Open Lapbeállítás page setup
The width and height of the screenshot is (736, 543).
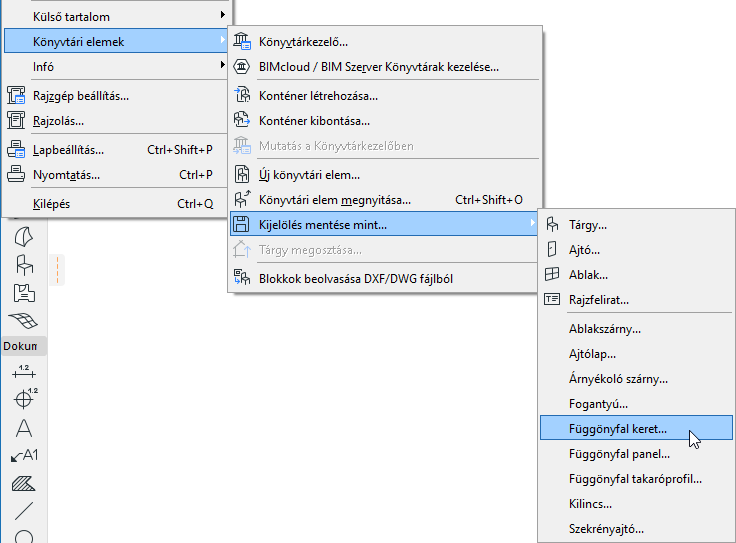115,150
